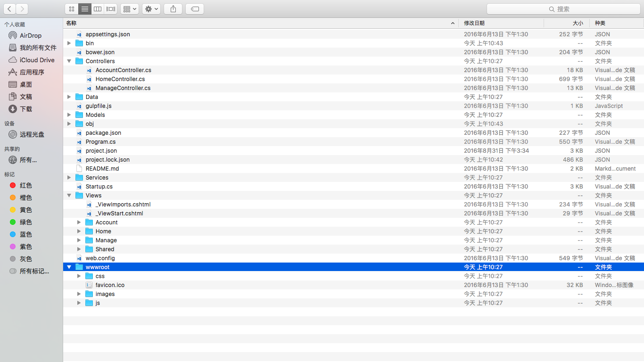644x362 pixels.
Task: Sort by the 种类 column header
Action: [x=616, y=23]
